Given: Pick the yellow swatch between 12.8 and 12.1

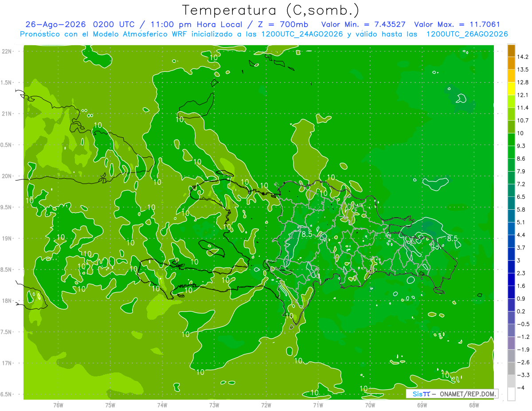Looking at the screenshot, I should (511, 89).
